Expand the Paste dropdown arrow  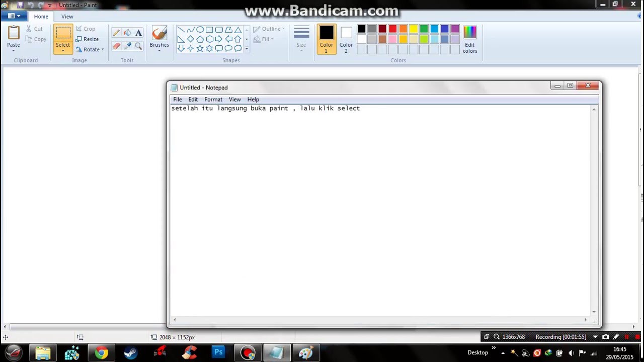14,51
